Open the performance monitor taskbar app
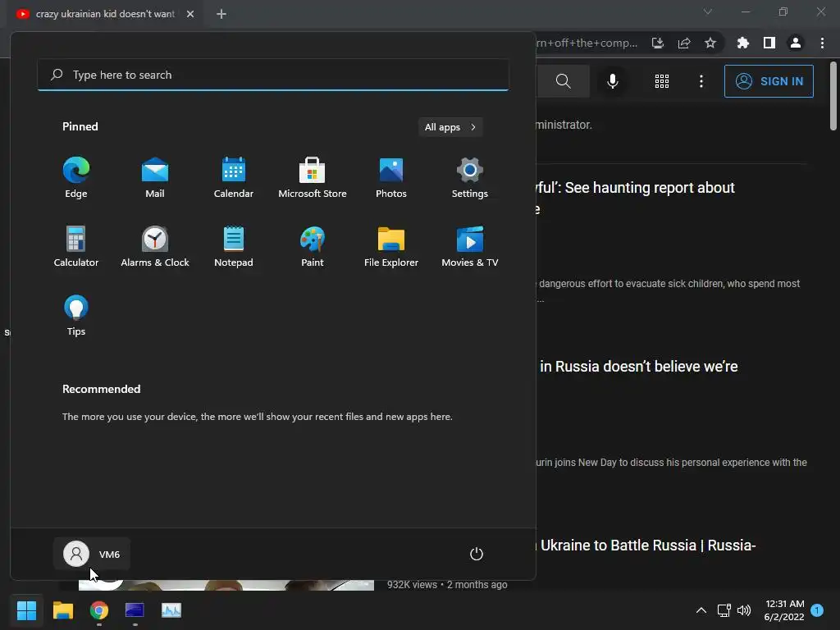This screenshot has width=840, height=630. 171,610
